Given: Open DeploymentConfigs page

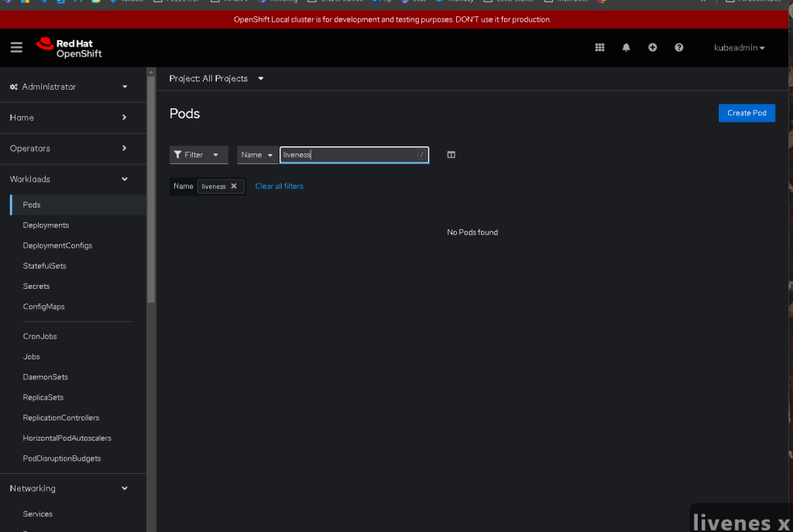Looking at the screenshot, I should 57,245.
